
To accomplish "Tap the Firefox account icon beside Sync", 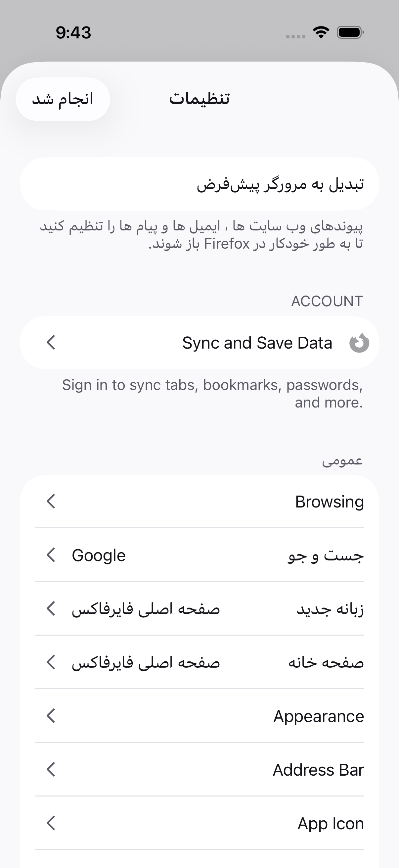I will point(359,343).
